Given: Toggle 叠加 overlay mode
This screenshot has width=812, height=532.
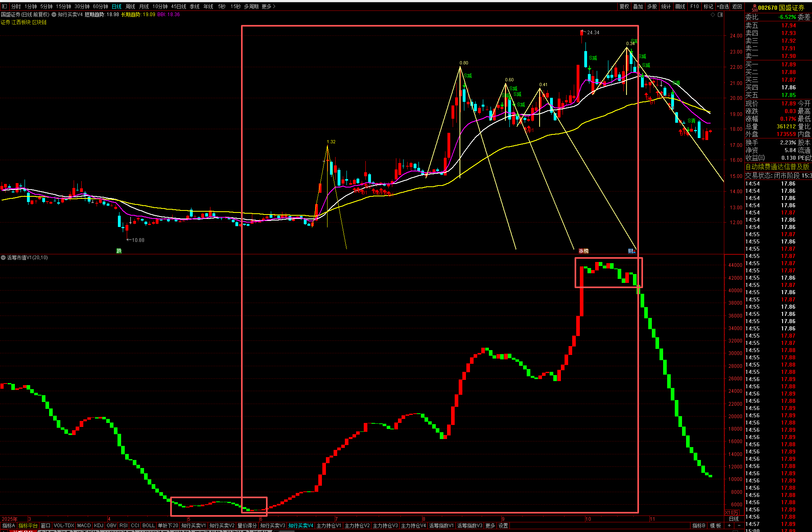Looking at the screenshot, I should pyautogui.click(x=638, y=6).
